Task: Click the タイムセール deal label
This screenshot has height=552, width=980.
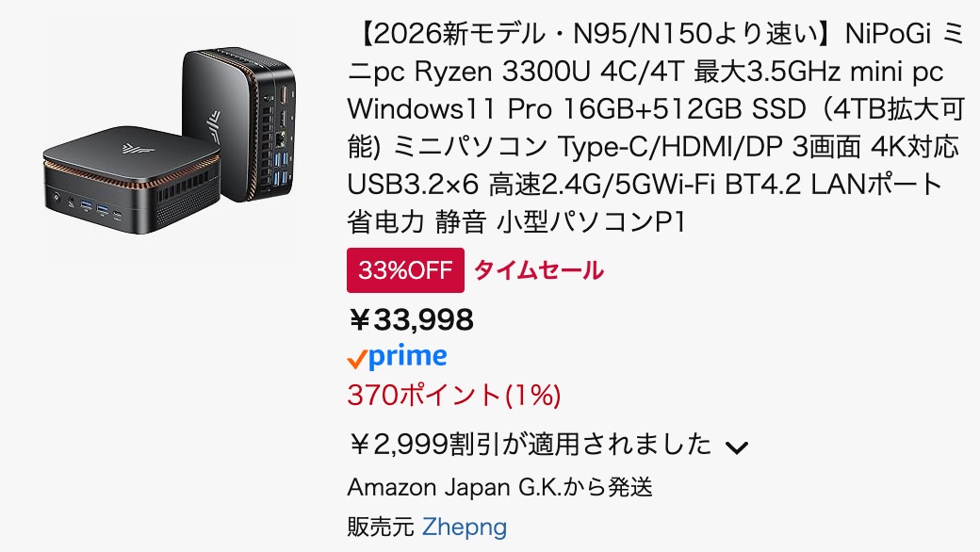Action: click(538, 271)
